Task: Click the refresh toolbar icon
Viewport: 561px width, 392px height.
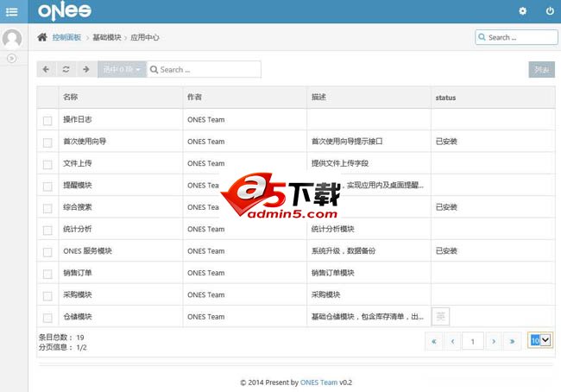Action: (x=66, y=69)
